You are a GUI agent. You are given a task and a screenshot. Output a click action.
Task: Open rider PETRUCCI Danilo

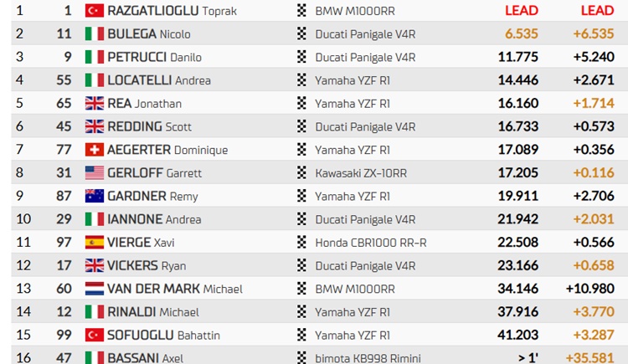pos(154,57)
